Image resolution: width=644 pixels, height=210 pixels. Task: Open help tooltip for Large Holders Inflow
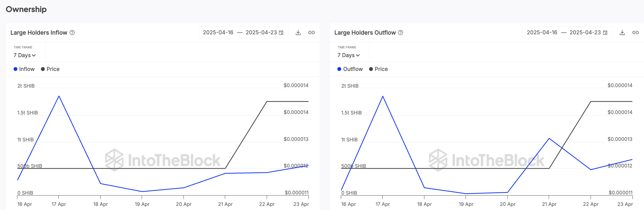[x=72, y=33]
